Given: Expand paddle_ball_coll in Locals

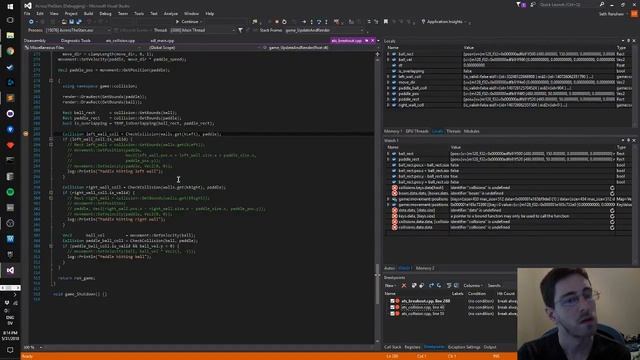Looking at the screenshot, I should (388, 88).
